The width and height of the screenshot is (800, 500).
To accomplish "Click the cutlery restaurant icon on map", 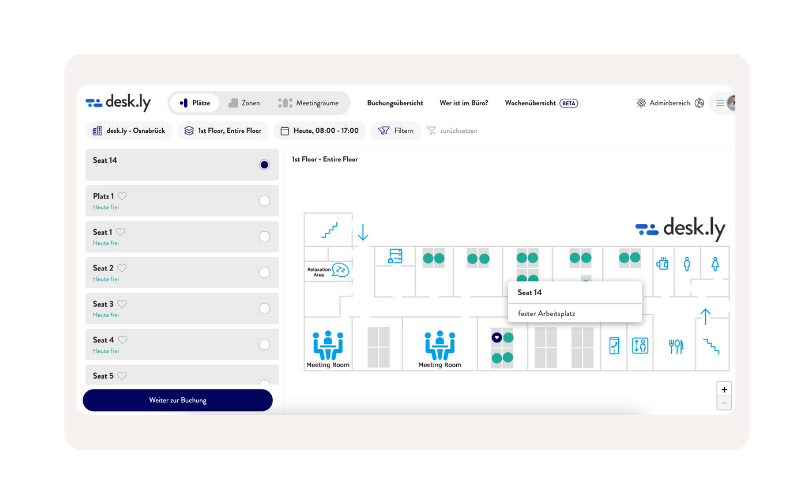I will tap(676, 347).
